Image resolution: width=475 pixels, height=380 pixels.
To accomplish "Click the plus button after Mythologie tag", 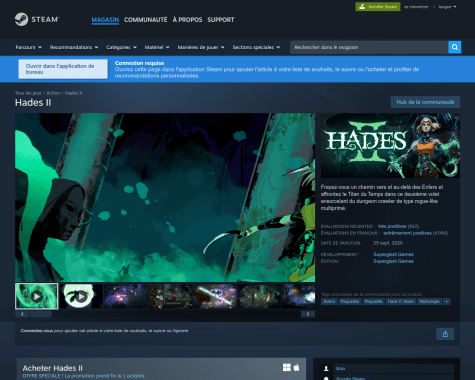I will [x=447, y=301].
